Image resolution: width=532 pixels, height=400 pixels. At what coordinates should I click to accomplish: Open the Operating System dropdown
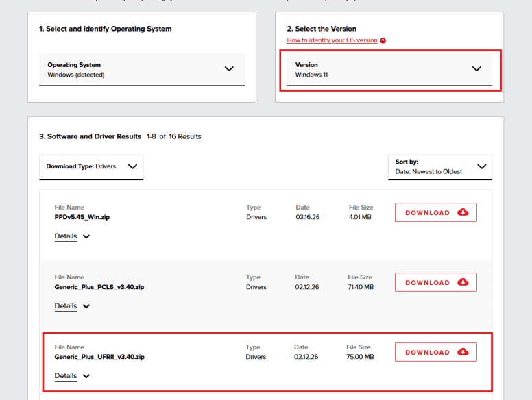tap(142, 69)
